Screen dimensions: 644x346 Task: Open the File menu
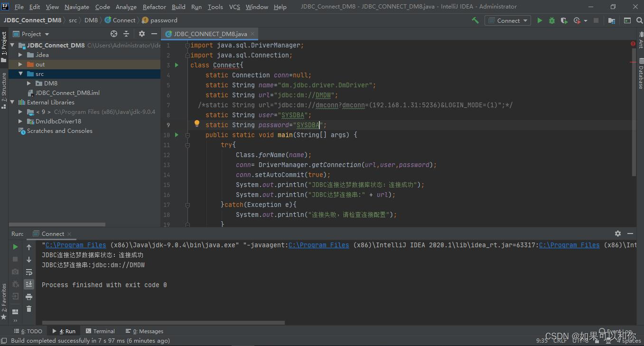coord(19,7)
